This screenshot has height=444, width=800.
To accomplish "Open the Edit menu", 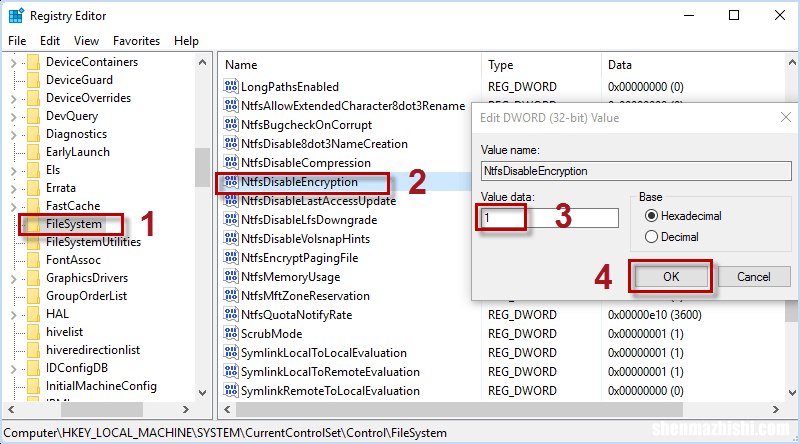I will click(x=50, y=41).
